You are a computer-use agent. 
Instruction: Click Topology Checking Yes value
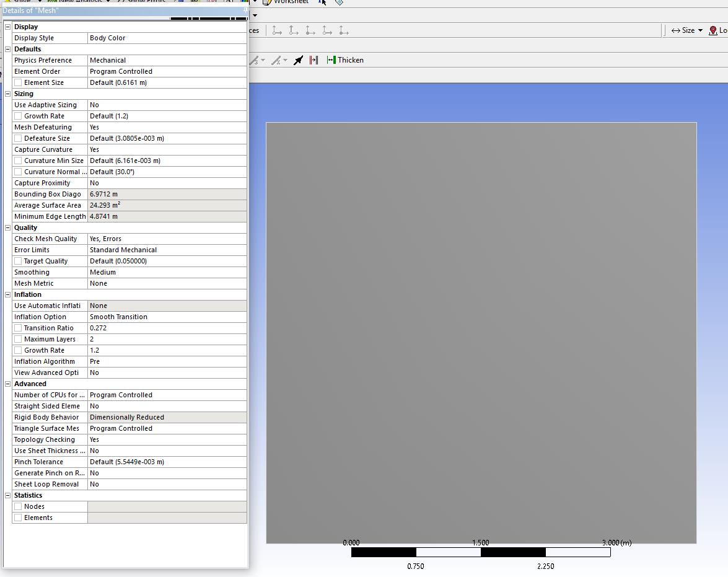(167, 439)
